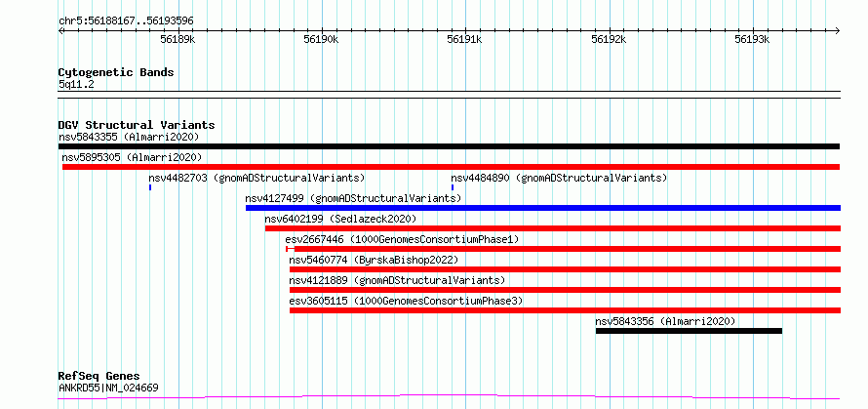Open nsv4121889 gnomADStructuralVariants label

click(x=398, y=280)
